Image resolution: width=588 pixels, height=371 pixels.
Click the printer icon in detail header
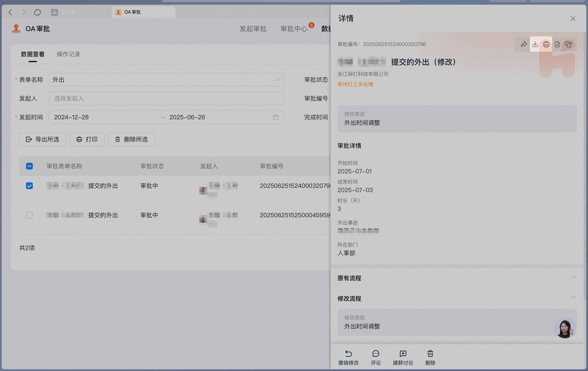click(x=546, y=44)
